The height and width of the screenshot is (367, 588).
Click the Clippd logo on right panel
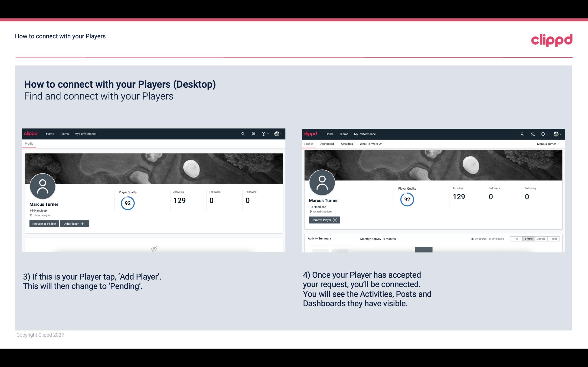pos(310,133)
